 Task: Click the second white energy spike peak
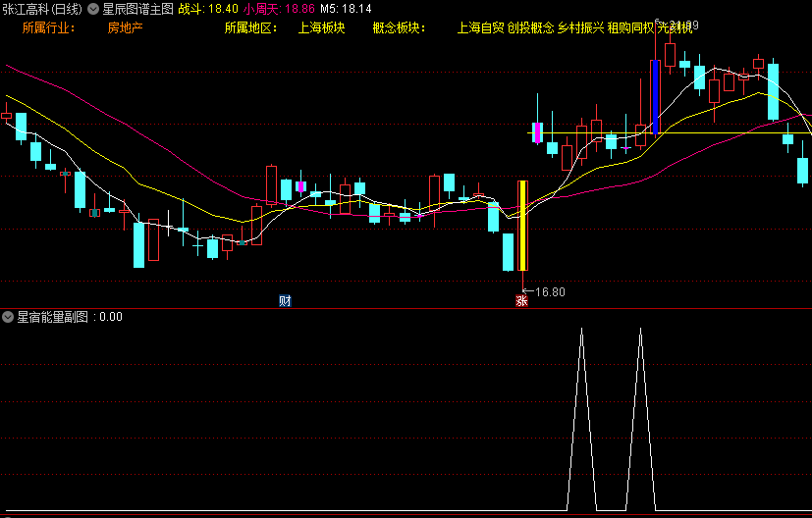(x=640, y=330)
